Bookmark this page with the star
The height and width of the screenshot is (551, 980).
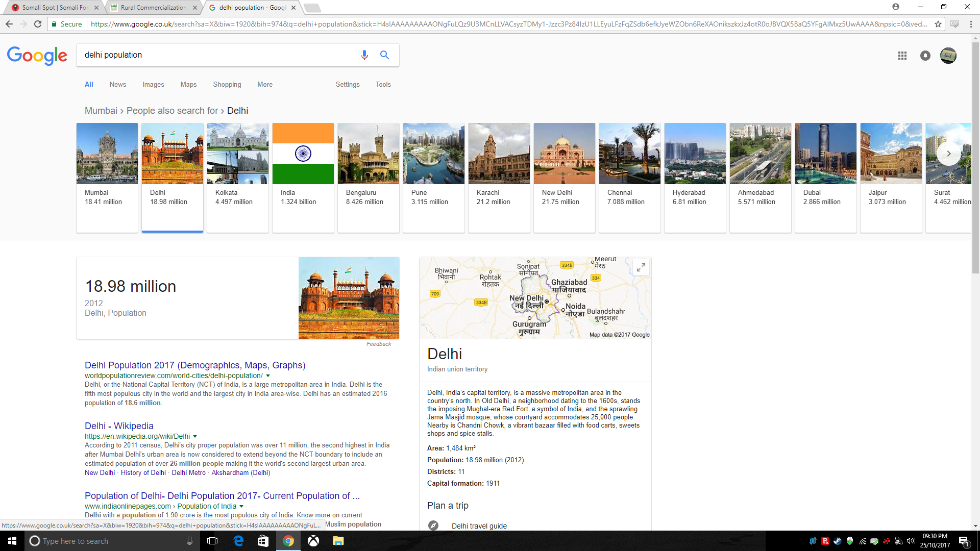click(x=938, y=24)
